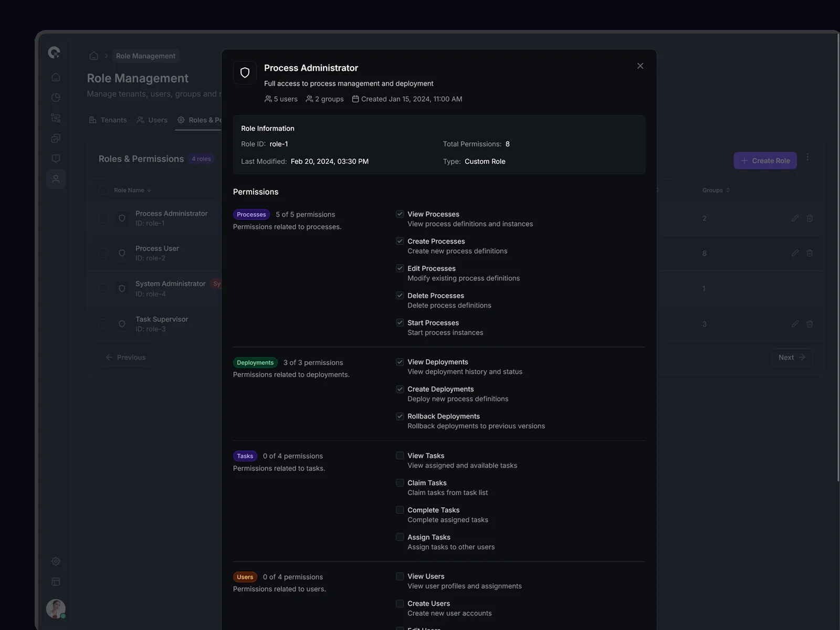Click the edit pencil for Task Supervisor
The image size is (840, 630).
coord(795,324)
